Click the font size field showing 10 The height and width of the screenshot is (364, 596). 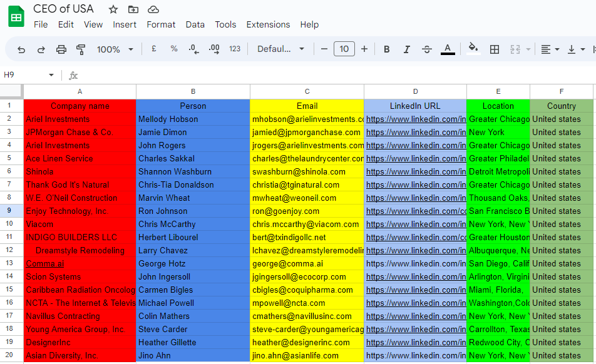[344, 49]
